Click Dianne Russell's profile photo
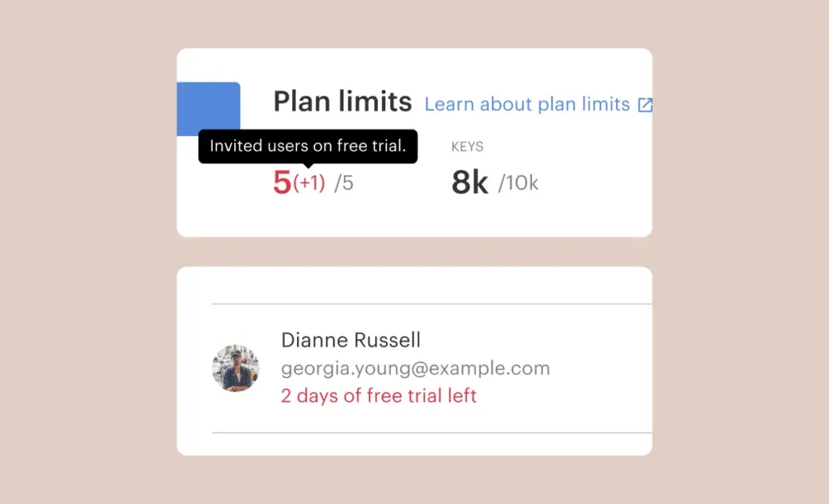The image size is (829, 504). coord(236,369)
